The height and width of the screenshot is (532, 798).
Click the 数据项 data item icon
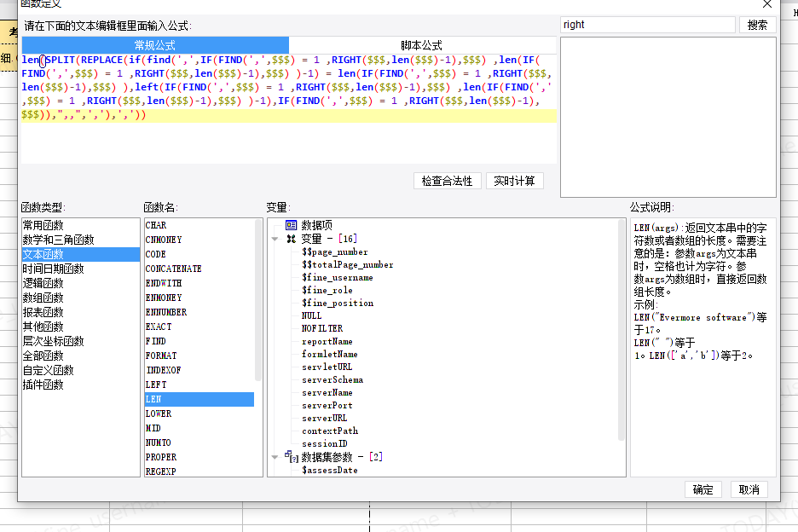click(x=291, y=226)
